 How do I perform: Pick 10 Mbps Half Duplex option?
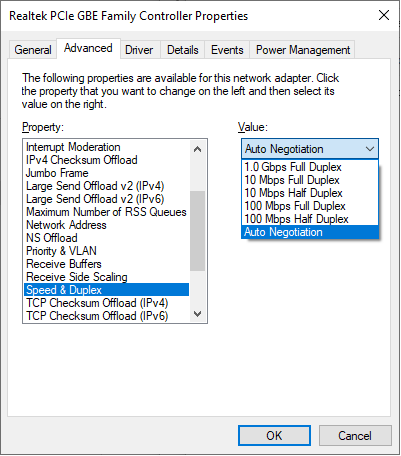coord(310,193)
